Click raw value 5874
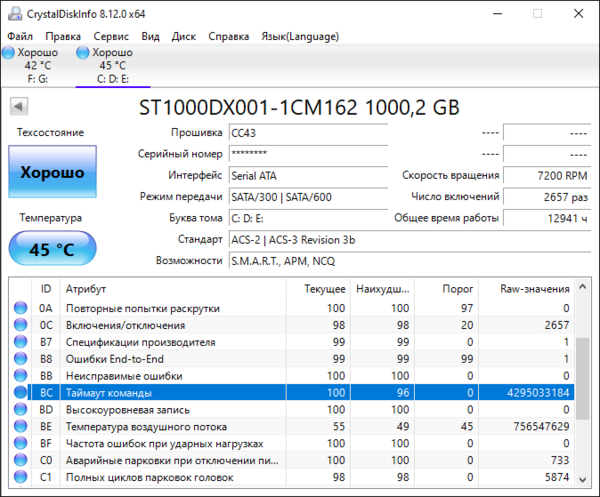The width and height of the screenshot is (600, 497). (x=557, y=477)
